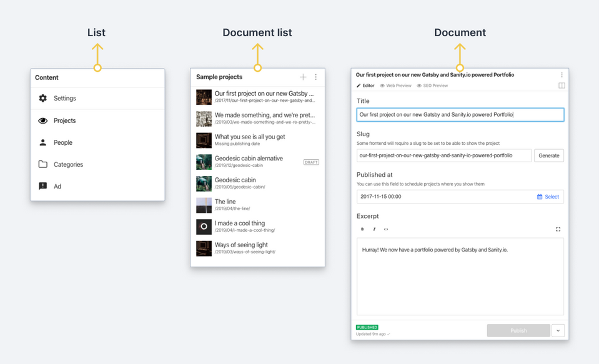This screenshot has height=364, width=599.
Task: Switch to the Editor tab
Action: (365, 86)
